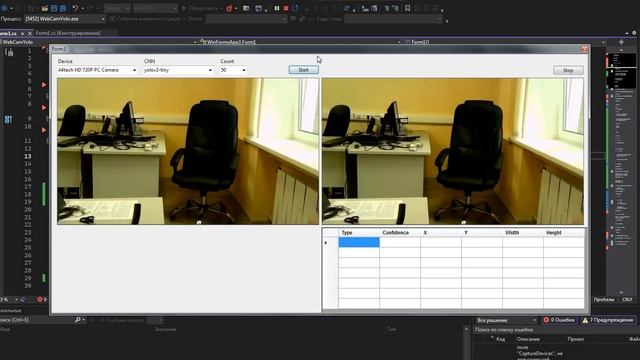Viewport: 640px width, 360px height.
Task: Click the red breakpoint marker at line 8
Action: click(x=44, y=108)
